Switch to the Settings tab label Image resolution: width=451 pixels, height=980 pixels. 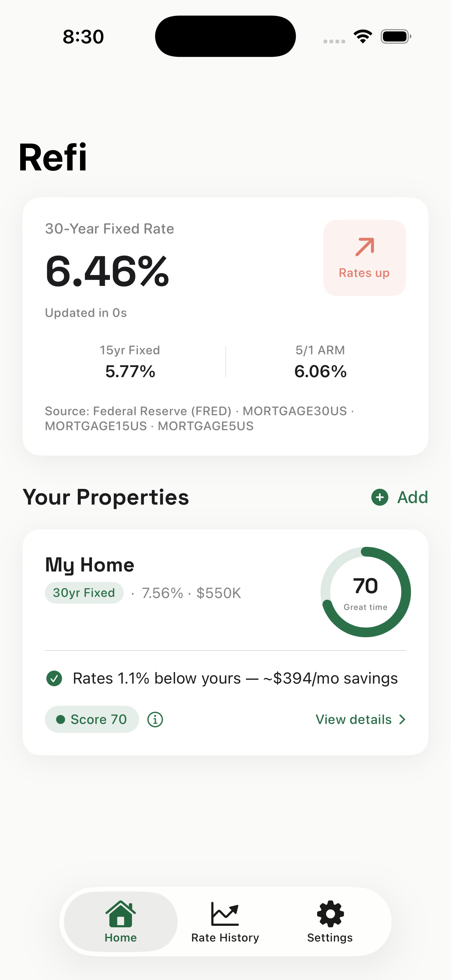point(330,938)
